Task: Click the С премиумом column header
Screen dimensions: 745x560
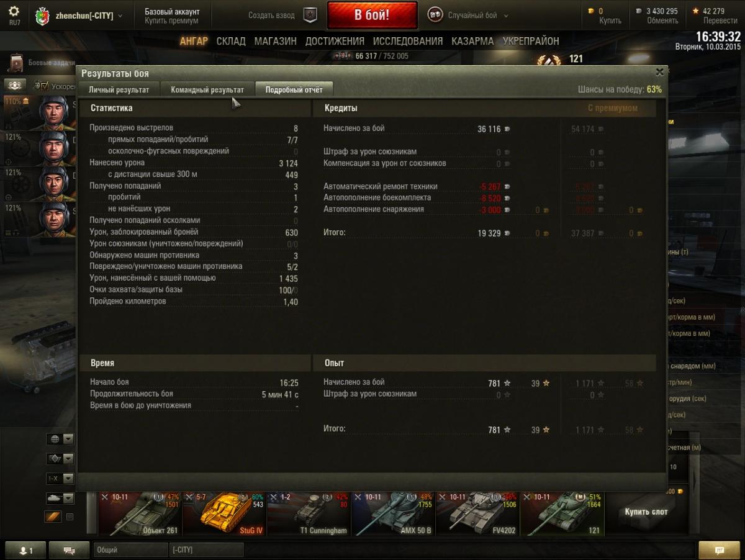Action: coord(612,108)
